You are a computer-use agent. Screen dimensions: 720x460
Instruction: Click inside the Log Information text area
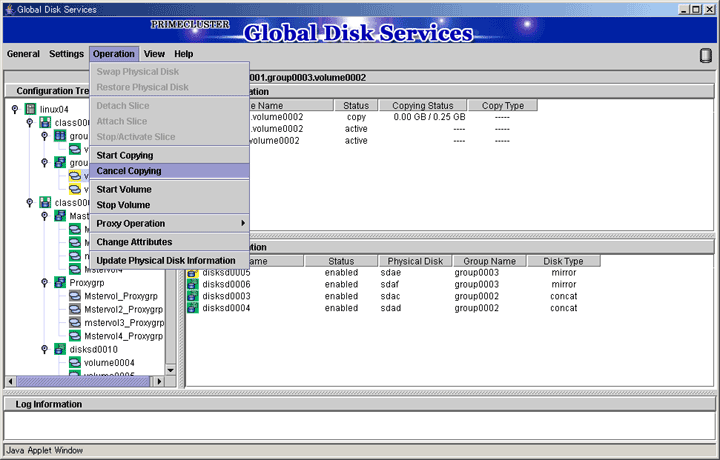coord(360,426)
